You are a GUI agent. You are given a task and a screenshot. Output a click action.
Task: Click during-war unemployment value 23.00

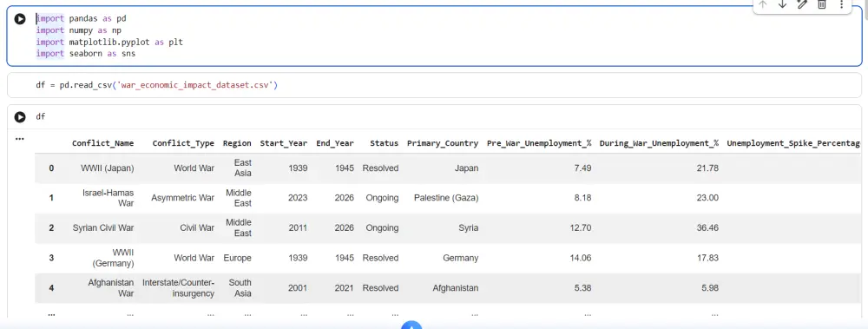click(x=707, y=198)
